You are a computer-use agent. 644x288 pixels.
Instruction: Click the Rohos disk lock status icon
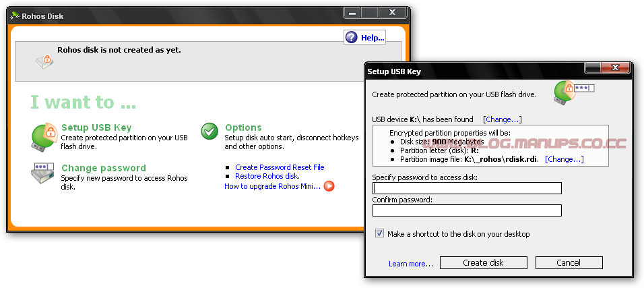tap(44, 61)
